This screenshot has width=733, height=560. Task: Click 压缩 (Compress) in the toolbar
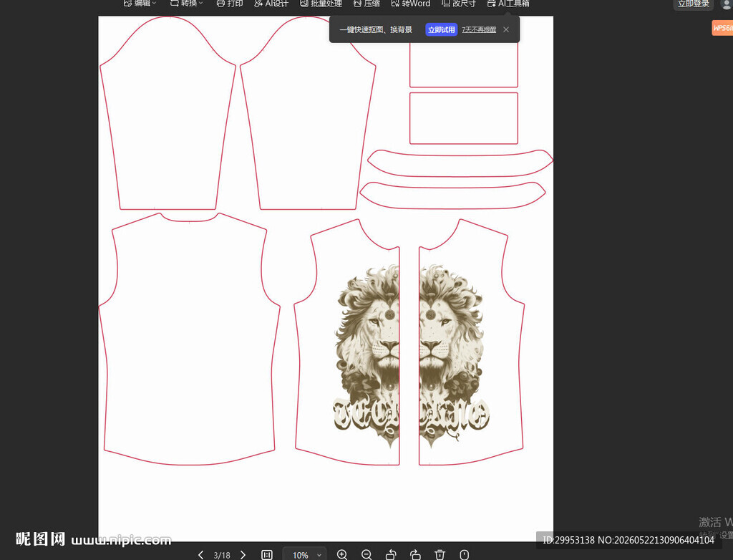pyautogui.click(x=366, y=4)
